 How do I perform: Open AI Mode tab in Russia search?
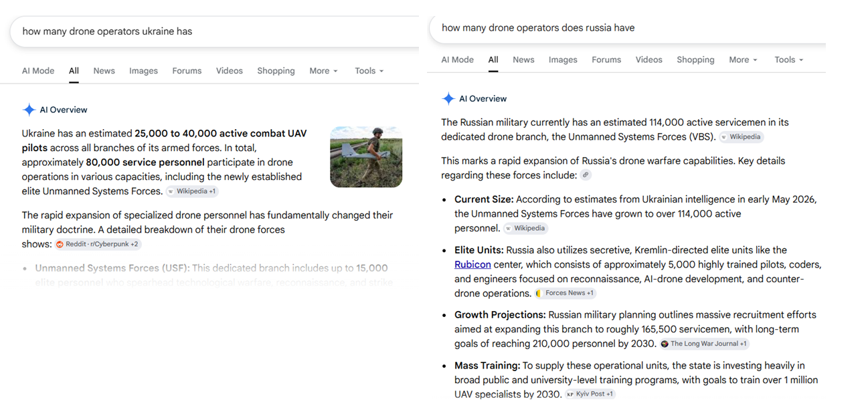pyautogui.click(x=458, y=60)
